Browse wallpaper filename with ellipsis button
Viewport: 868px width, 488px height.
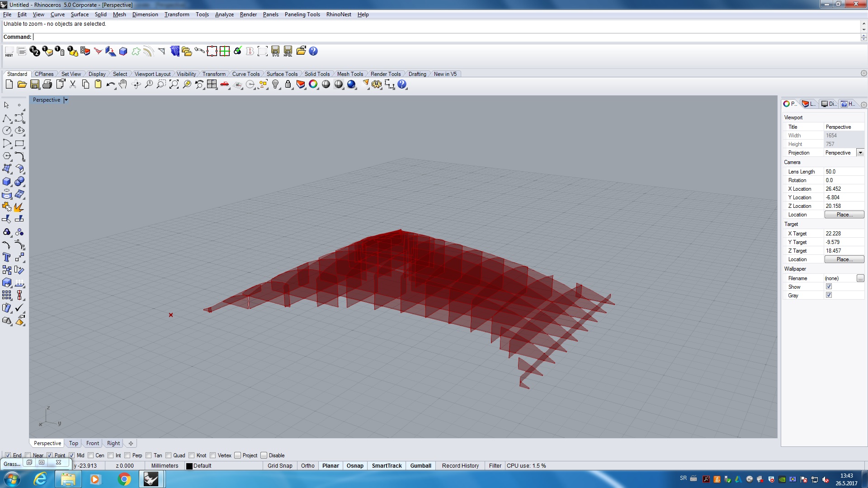coord(860,278)
